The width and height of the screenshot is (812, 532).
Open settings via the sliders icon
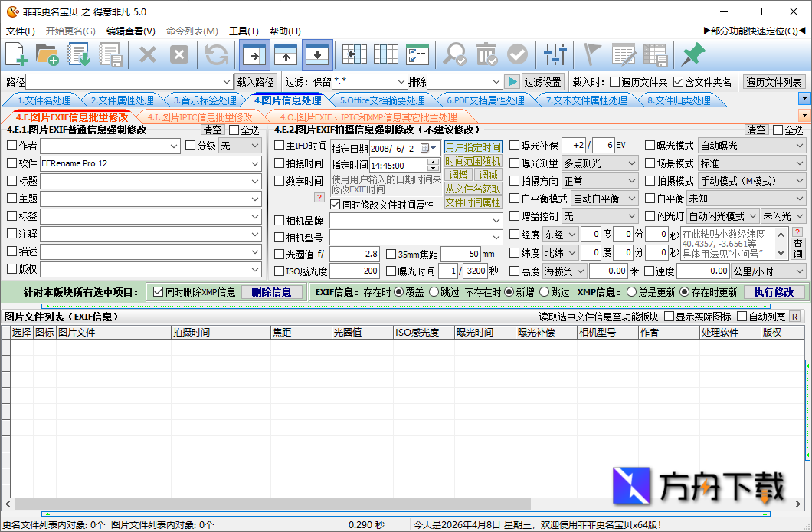click(555, 54)
